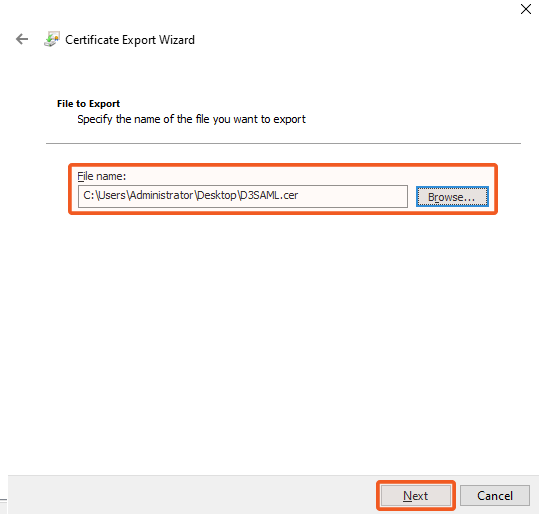Place cursor at 'C:' drive letter in path
This screenshot has width=539, height=514.
[x=88, y=195]
